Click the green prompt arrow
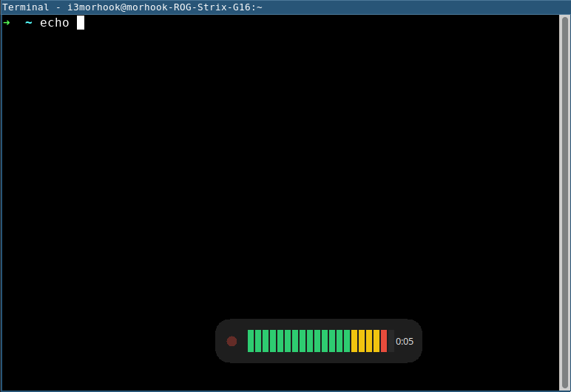Viewport: 571px width, 392px height. point(7,23)
